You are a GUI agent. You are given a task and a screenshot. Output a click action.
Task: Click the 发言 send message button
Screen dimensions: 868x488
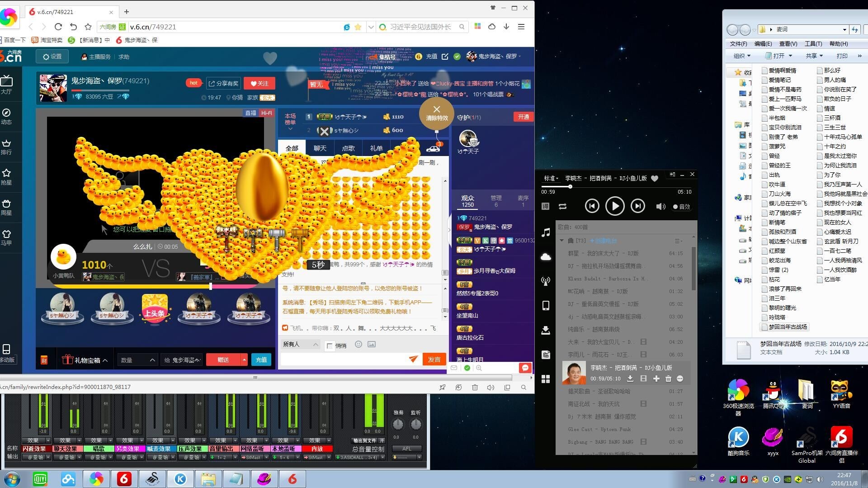pyautogui.click(x=434, y=360)
